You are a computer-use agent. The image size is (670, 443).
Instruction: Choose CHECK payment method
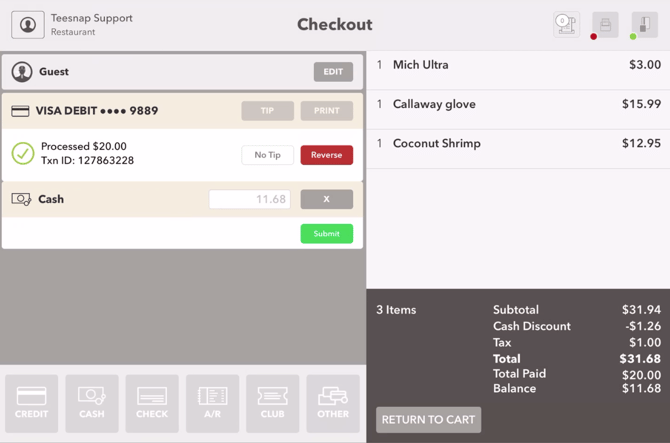click(x=152, y=404)
